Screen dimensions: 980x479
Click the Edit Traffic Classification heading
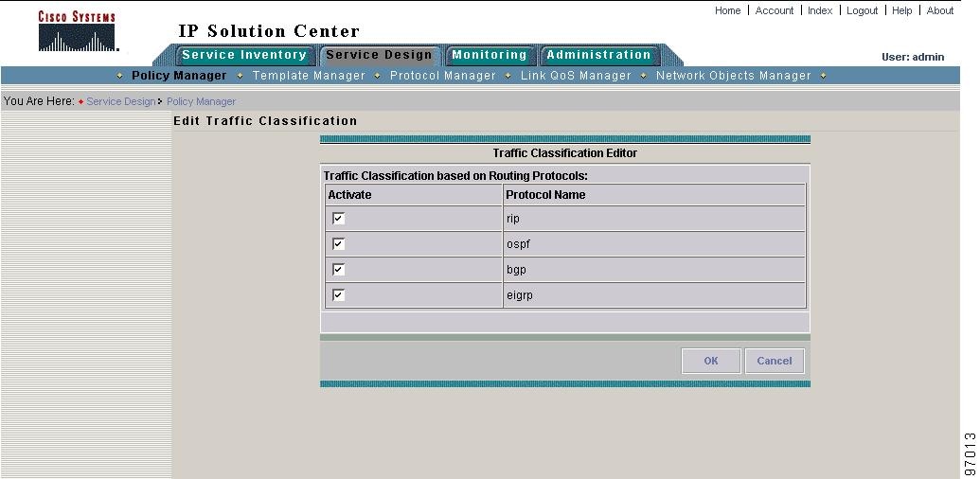266,121
